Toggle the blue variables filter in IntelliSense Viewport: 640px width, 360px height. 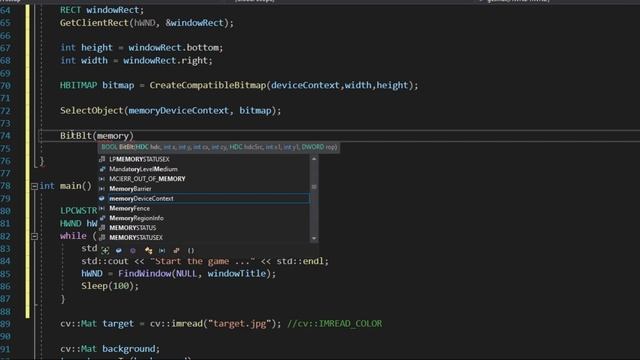point(118,250)
